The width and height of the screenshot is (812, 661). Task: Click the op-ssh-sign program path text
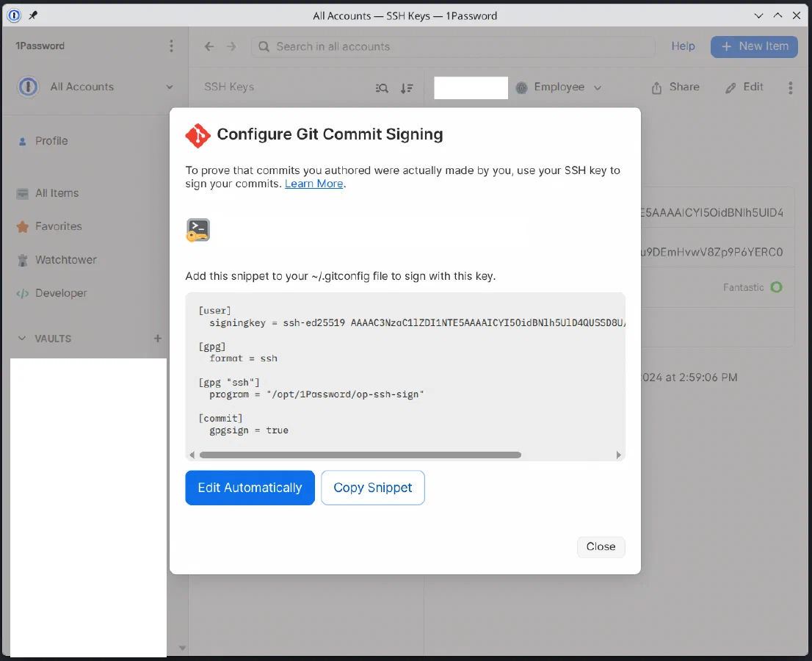(345, 394)
